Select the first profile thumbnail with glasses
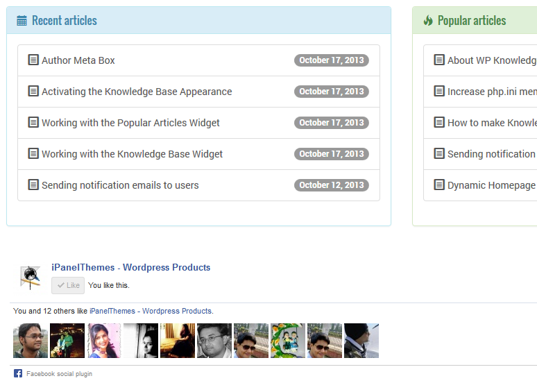 click(x=31, y=341)
